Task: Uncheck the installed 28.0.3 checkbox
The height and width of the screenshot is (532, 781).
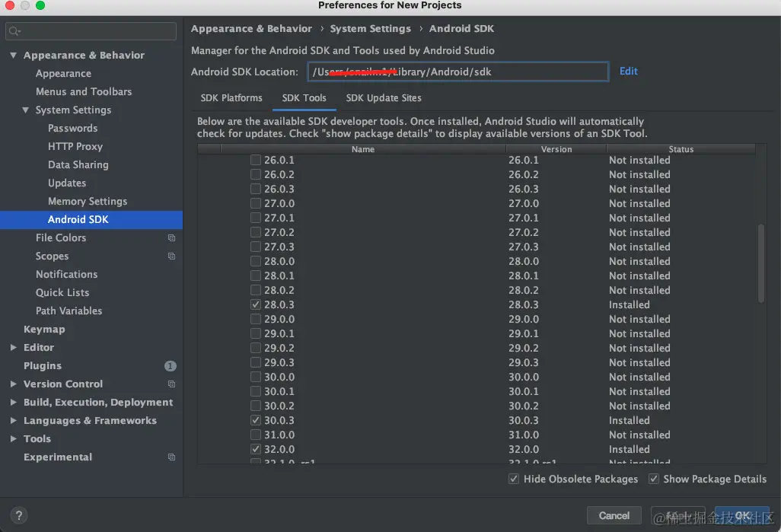Action: [256, 304]
